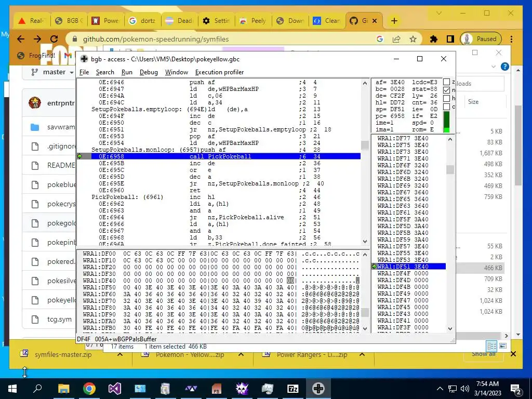Toggle the checked n flag checkbox
Screen dimensions: 532x399
tap(446, 90)
